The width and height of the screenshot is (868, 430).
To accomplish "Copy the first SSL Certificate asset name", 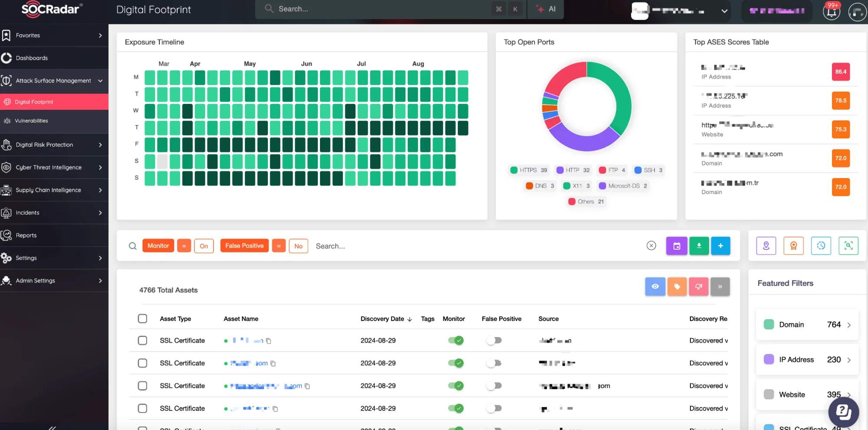I will point(268,341).
